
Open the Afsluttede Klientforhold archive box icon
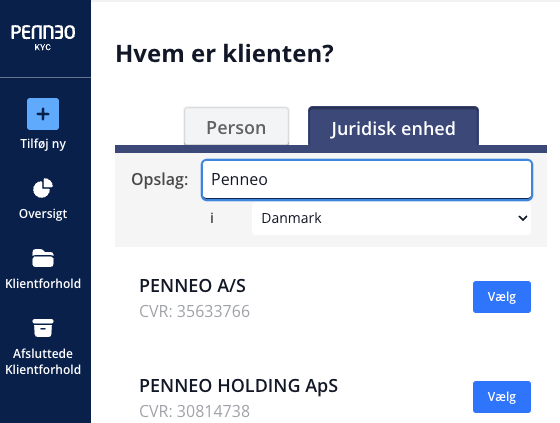pos(43,328)
